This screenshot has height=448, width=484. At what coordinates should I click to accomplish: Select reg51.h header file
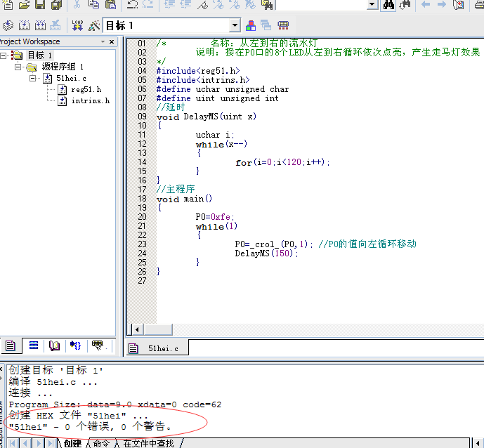pyautogui.click(x=86, y=90)
